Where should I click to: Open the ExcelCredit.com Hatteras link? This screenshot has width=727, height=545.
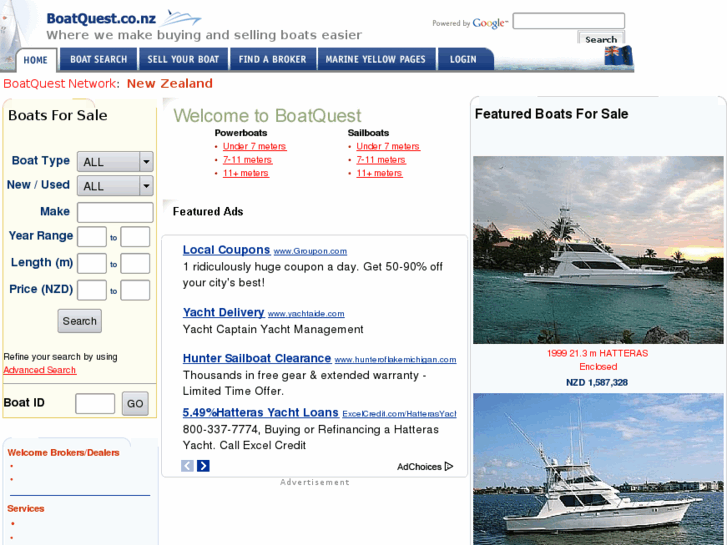[x=399, y=413]
